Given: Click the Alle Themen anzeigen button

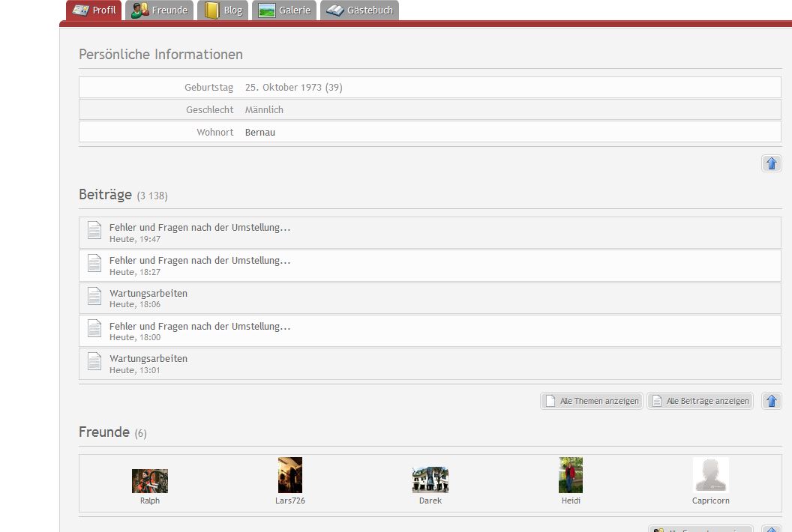Looking at the screenshot, I should (x=592, y=401).
